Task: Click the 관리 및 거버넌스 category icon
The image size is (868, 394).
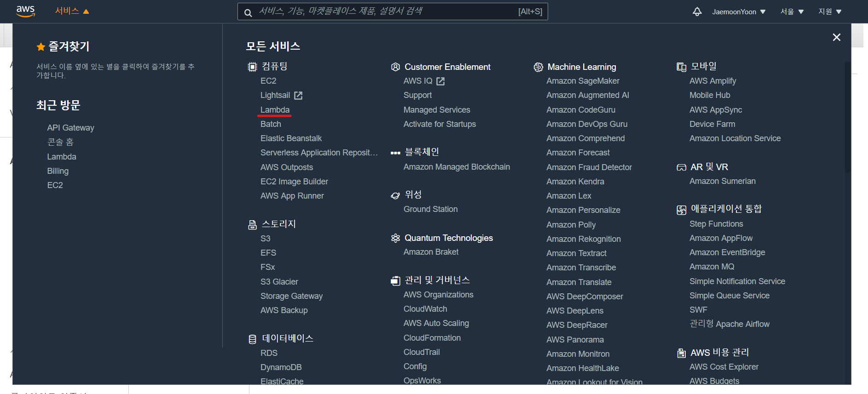Action: [395, 280]
